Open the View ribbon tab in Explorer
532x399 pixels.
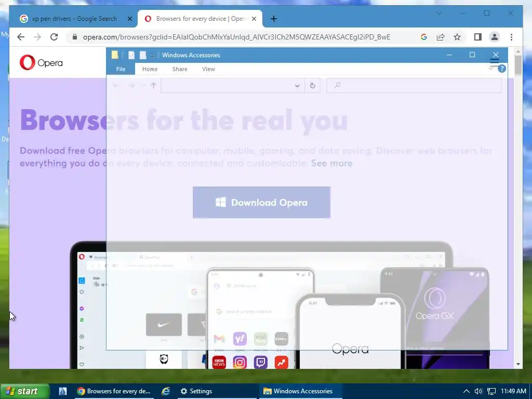tap(208, 69)
